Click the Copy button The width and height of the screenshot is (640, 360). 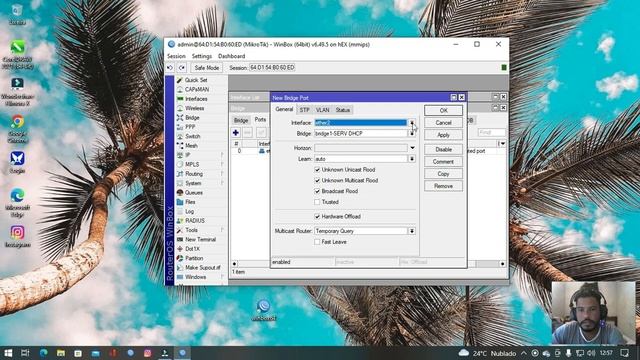[x=443, y=174]
